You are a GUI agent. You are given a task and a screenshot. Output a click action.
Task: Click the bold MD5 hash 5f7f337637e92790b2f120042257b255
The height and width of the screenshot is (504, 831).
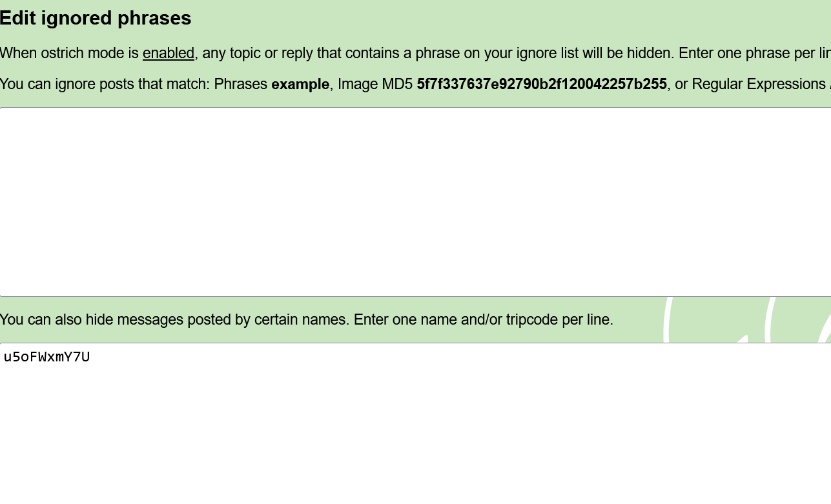click(x=541, y=85)
